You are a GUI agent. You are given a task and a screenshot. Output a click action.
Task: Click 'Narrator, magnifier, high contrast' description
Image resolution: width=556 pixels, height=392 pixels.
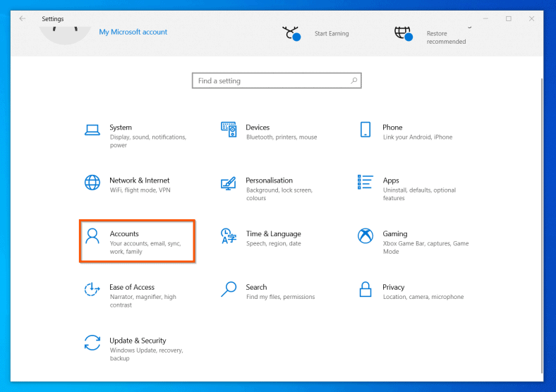point(143,301)
